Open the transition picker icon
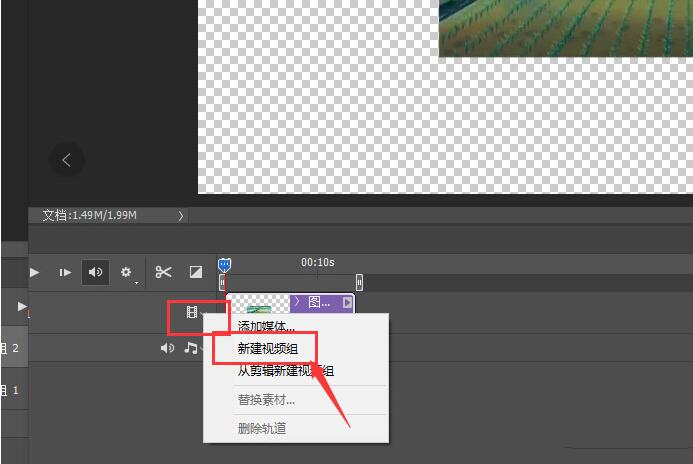Screen dimensions: 693x464 coord(196,272)
